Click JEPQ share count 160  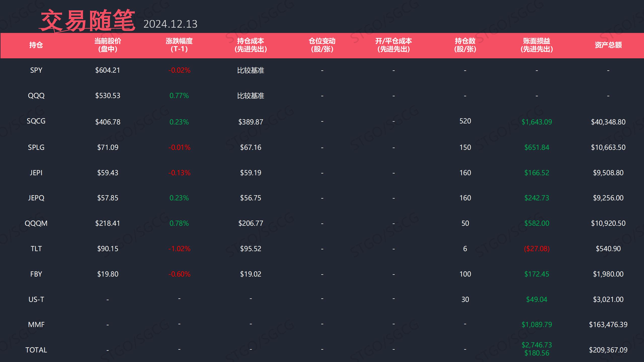click(465, 198)
